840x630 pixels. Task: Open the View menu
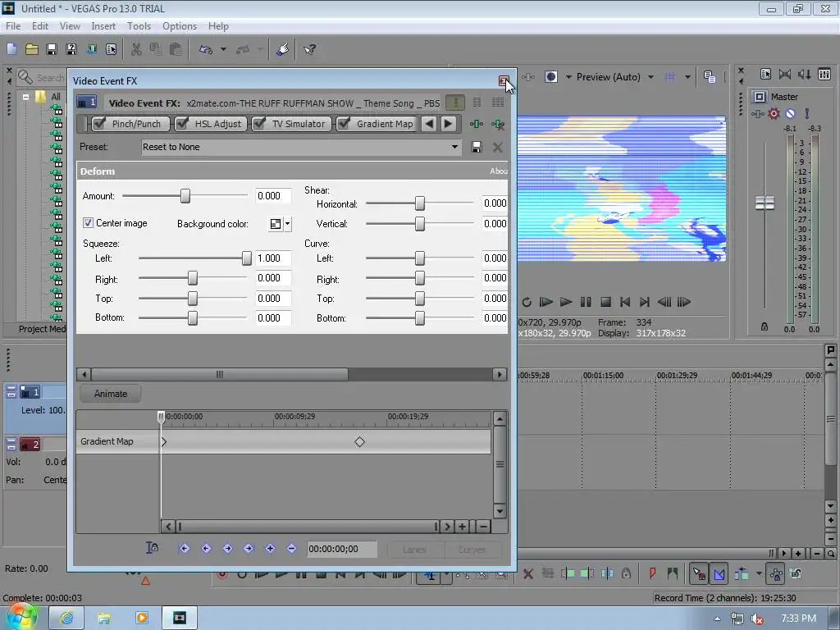click(70, 26)
